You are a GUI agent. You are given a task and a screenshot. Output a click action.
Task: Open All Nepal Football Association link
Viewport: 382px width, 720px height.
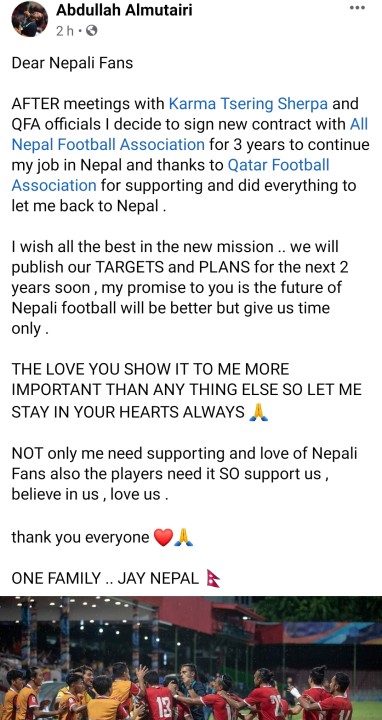[x=191, y=134]
